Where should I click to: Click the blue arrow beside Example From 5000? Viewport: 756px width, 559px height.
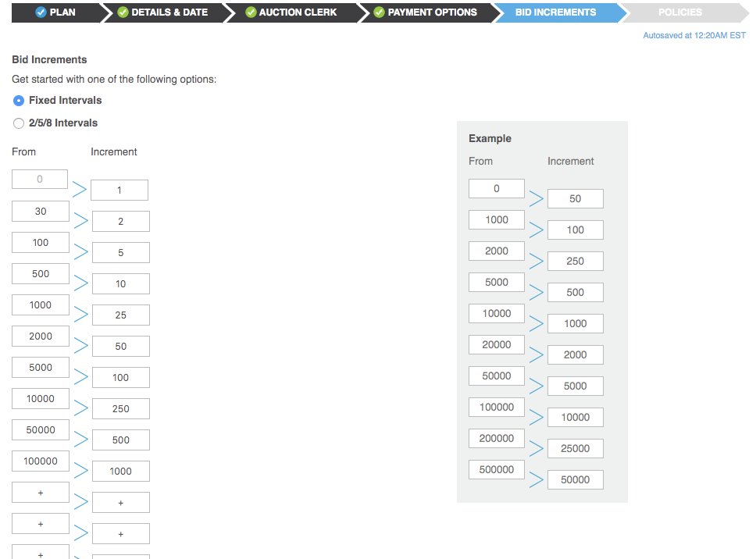tap(536, 292)
